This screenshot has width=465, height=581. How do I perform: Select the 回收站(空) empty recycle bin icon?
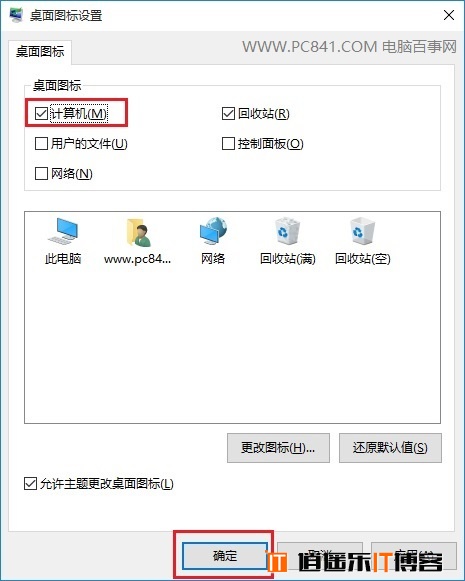[362, 241]
